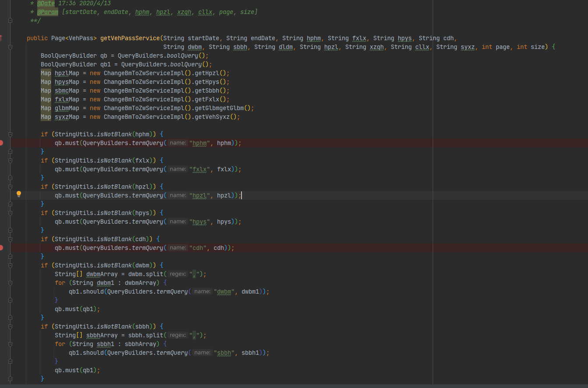588x388 pixels.
Task: Click the getHpzl method call
Action: pyautogui.click(x=207, y=73)
